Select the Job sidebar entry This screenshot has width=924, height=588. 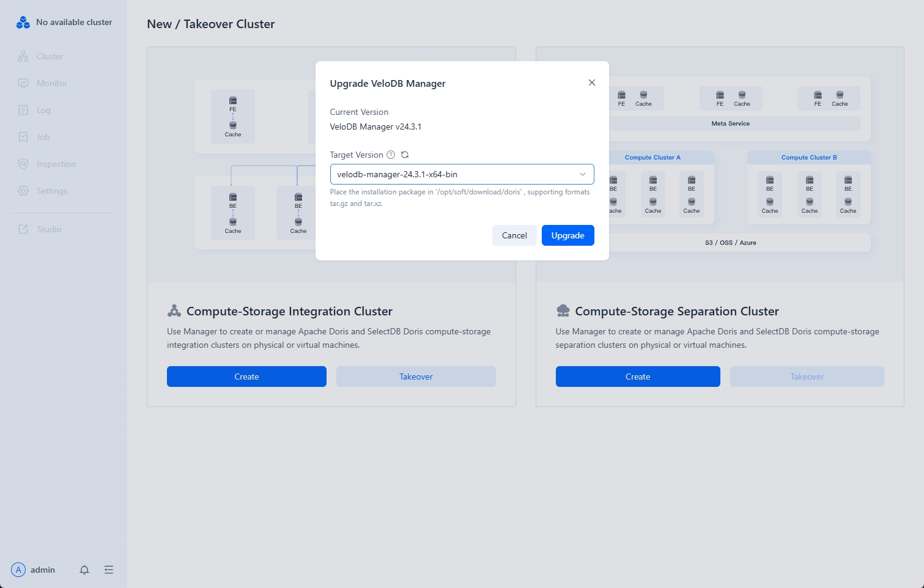43,137
